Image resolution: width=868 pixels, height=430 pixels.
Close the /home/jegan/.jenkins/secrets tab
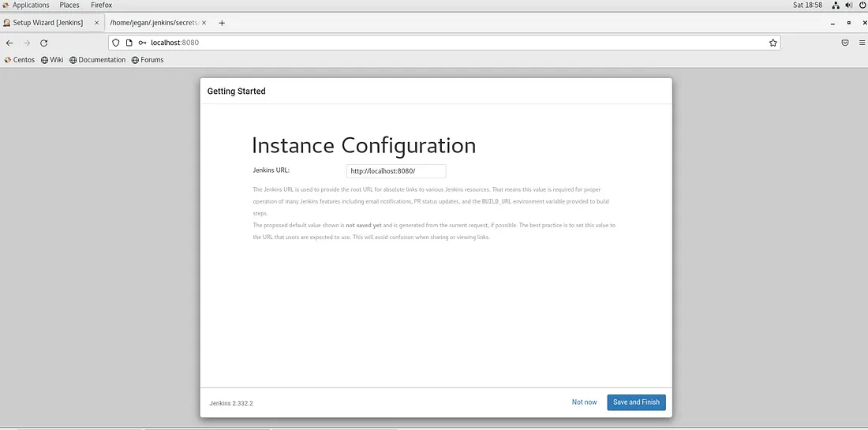204,23
